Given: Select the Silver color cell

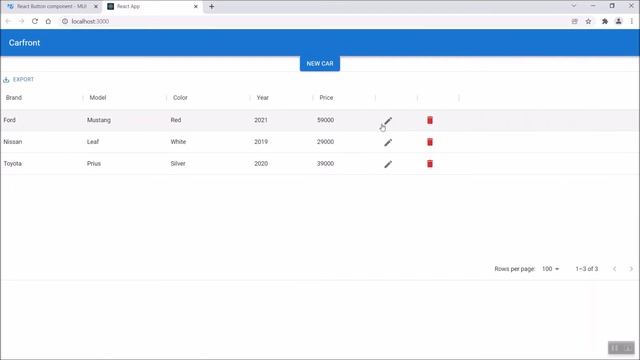Looking at the screenshot, I should [178, 163].
